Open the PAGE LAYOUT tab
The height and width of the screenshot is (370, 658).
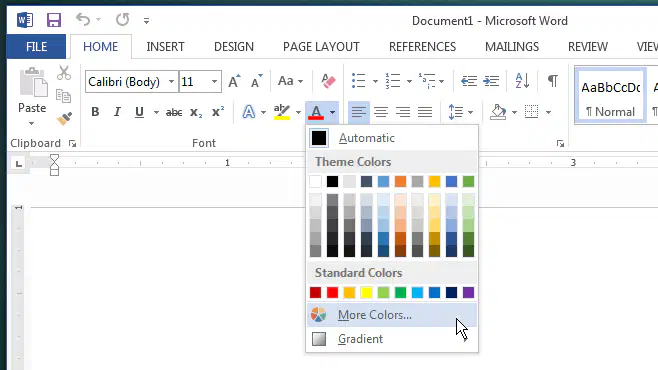point(321,47)
